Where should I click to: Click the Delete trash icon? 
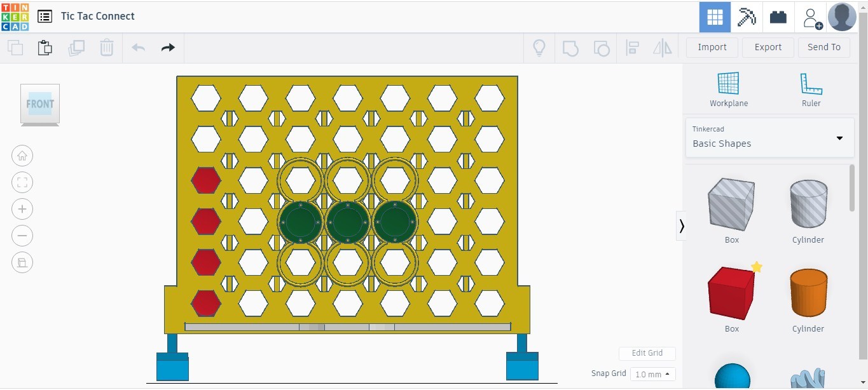point(107,48)
